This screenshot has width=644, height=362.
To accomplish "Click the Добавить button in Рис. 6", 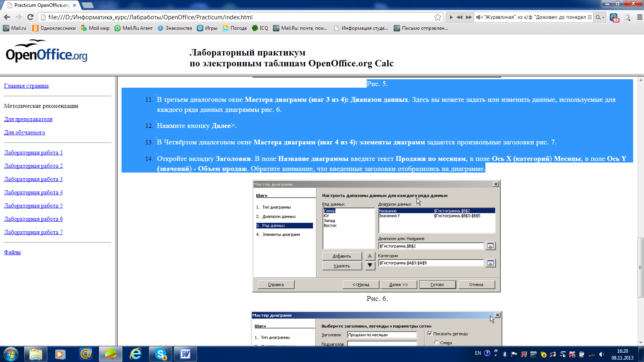I will (x=342, y=256).
